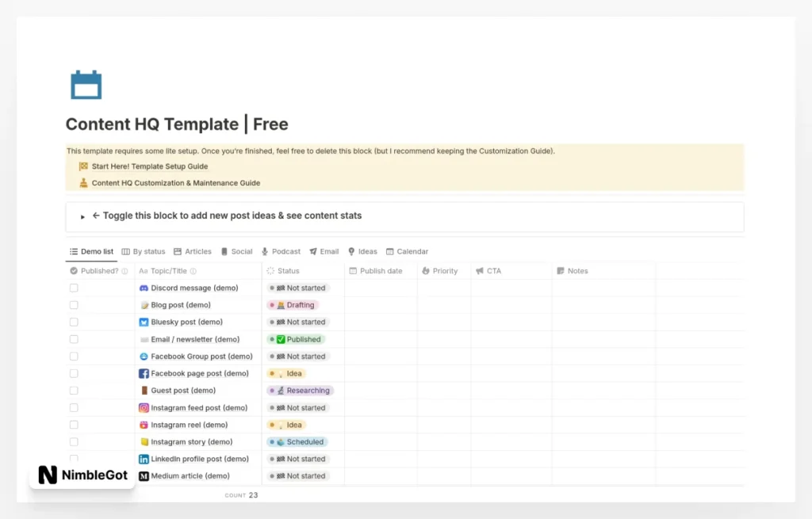Switch to the Articles view tab
This screenshot has width=812, height=519.
tap(193, 251)
